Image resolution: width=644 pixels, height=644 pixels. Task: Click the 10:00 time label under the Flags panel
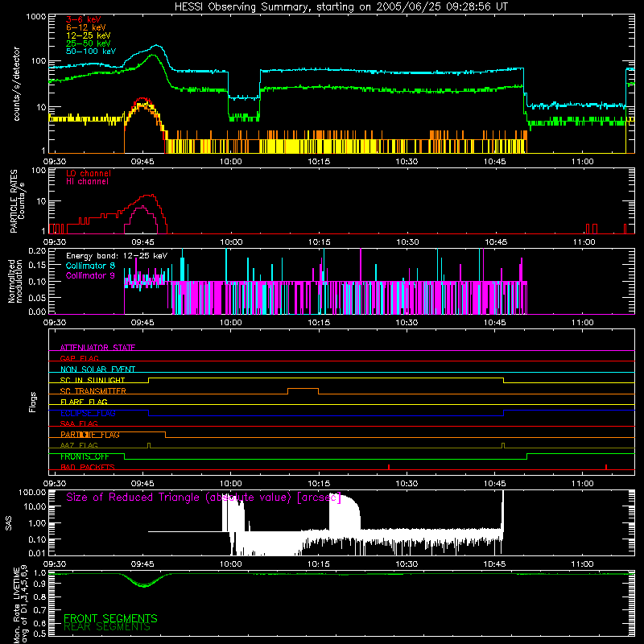click(230, 484)
